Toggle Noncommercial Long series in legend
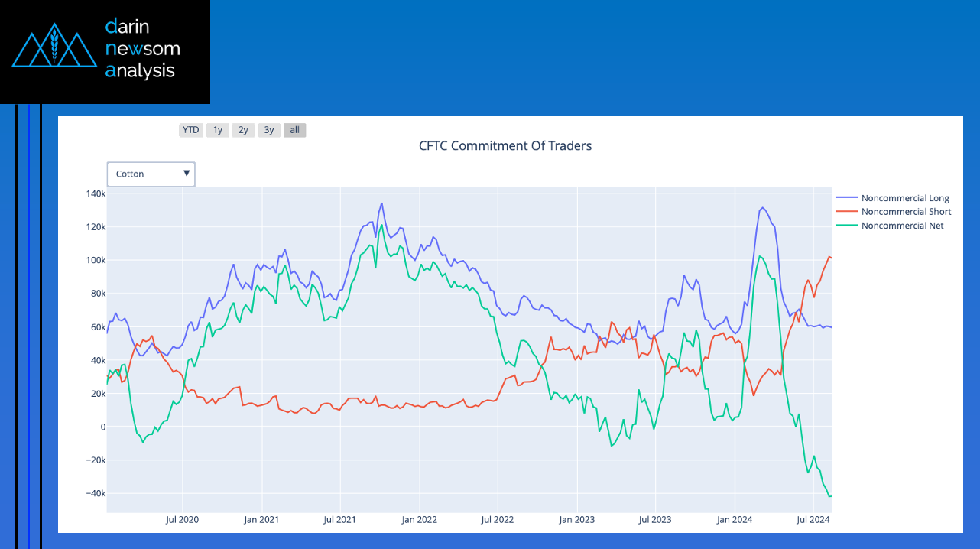Image resolution: width=980 pixels, height=549 pixels. click(x=905, y=198)
